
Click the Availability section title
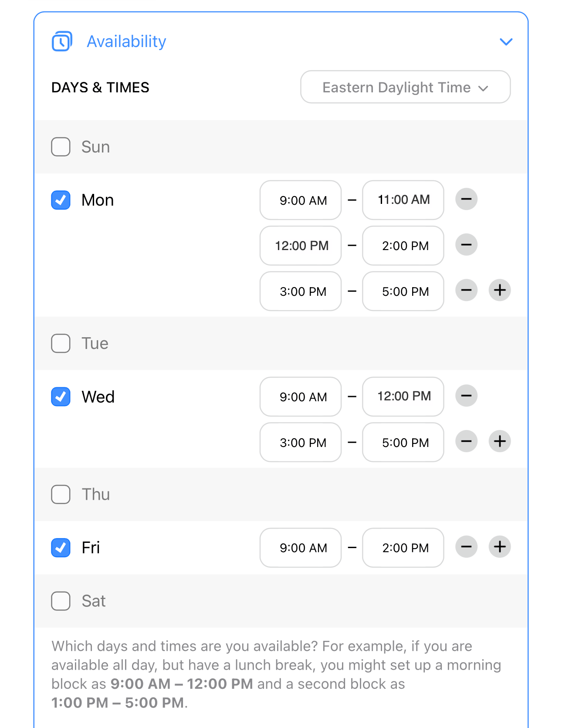coord(126,42)
